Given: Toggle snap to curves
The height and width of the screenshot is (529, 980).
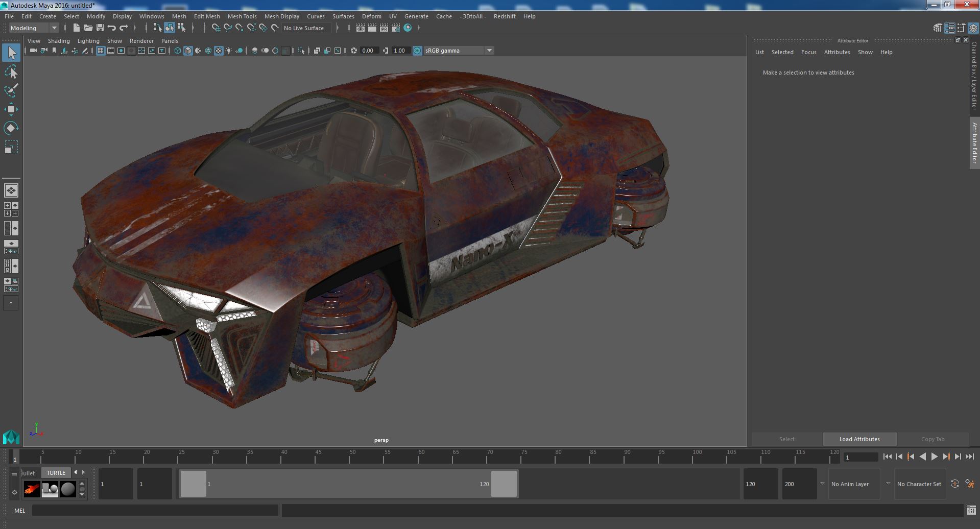Looking at the screenshot, I should [x=228, y=28].
